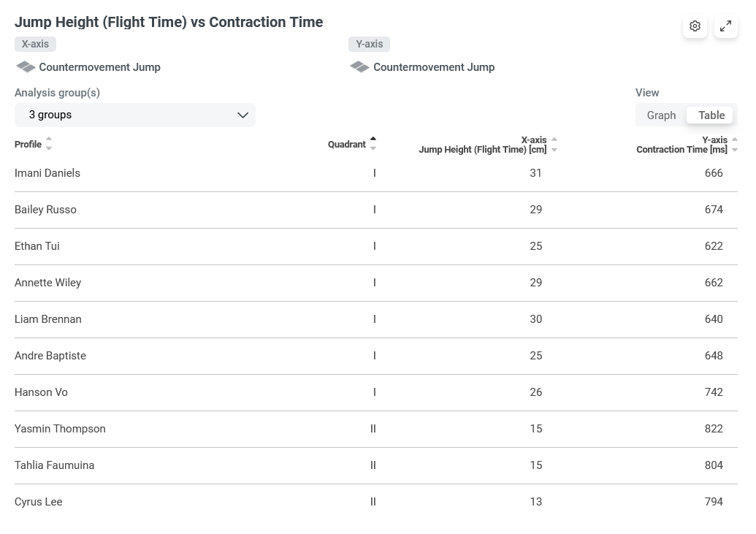
Task: Sort by Quadrant column arrows
Action: tap(373, 144)
